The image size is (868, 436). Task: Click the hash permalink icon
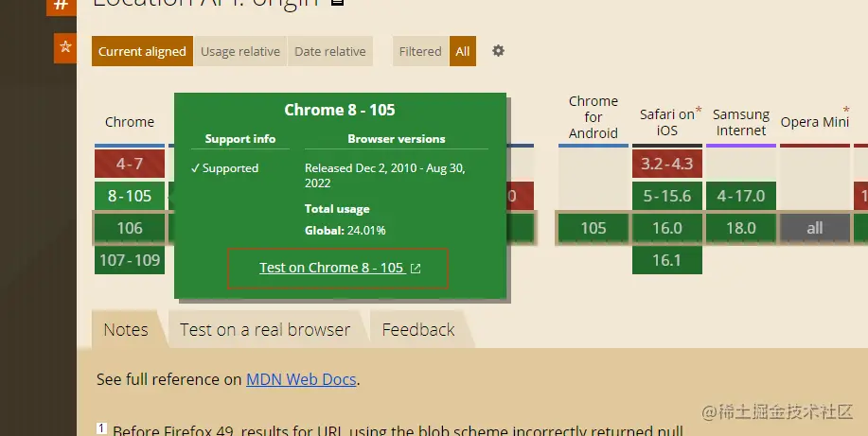point(62,7)
